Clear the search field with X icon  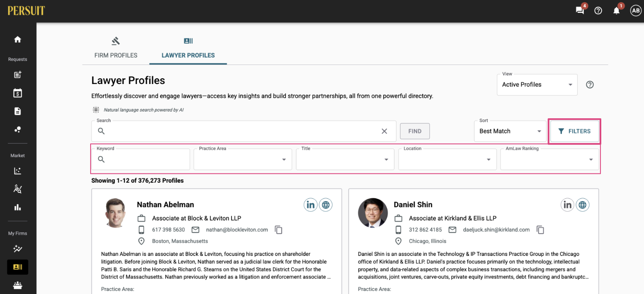[x=384, y=131]
